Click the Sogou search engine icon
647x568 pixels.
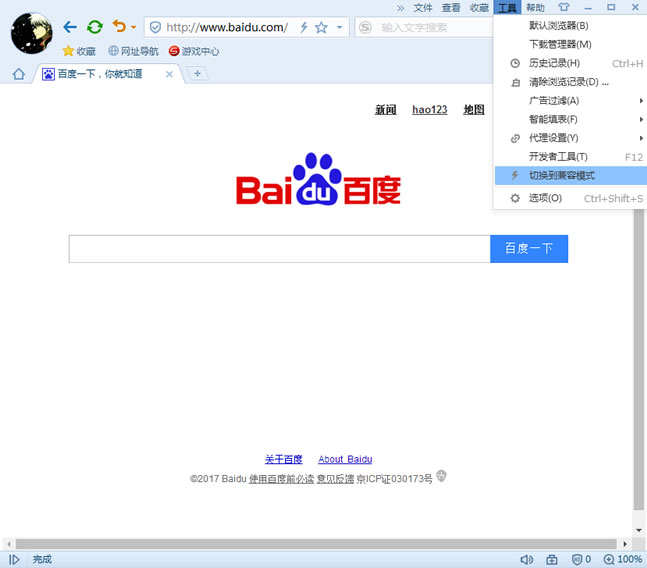pyautogui.click(x=365, y=28)
